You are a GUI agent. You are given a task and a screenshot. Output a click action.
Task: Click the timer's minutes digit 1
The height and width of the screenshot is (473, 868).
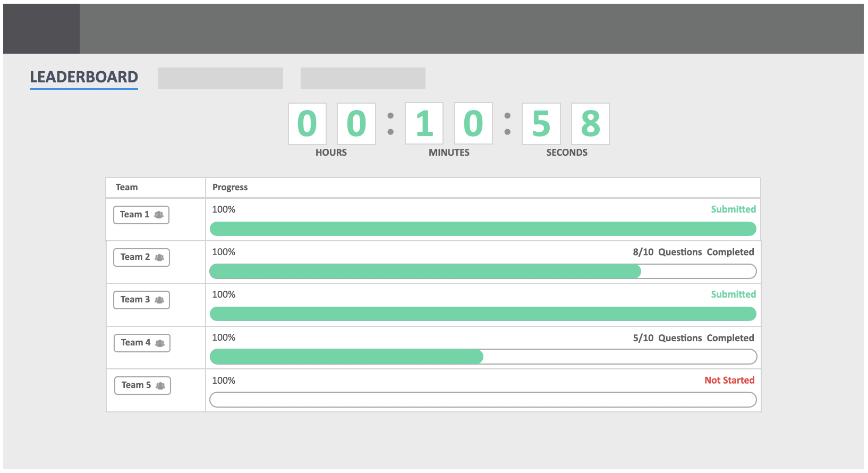[424, 124]
